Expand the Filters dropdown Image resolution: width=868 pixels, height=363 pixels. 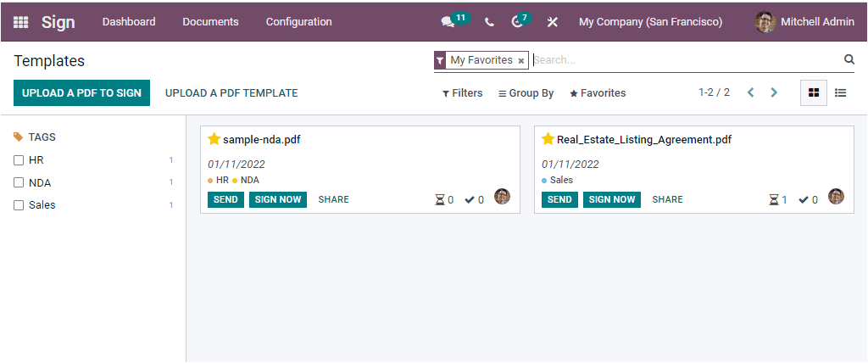[x=462, y=93]
